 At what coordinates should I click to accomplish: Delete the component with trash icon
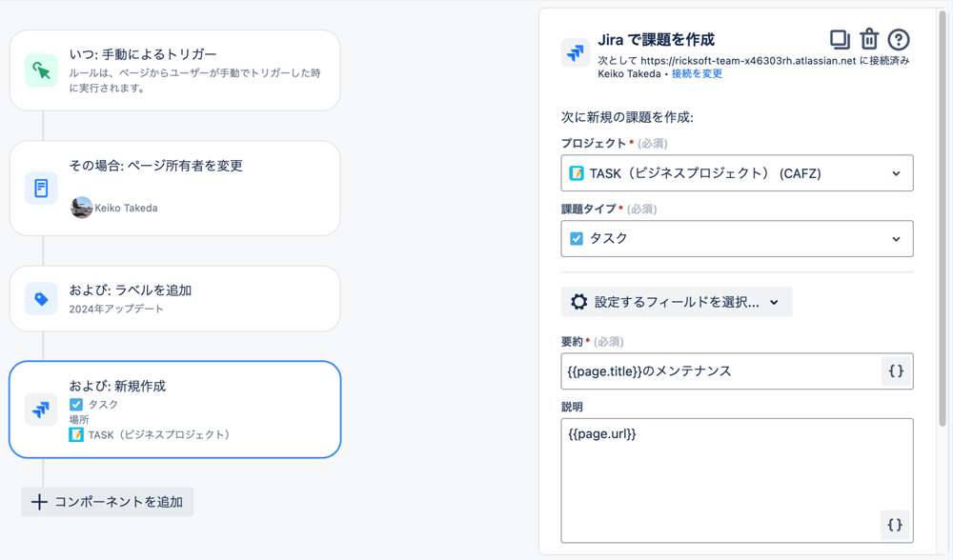(x=869, y=39)
